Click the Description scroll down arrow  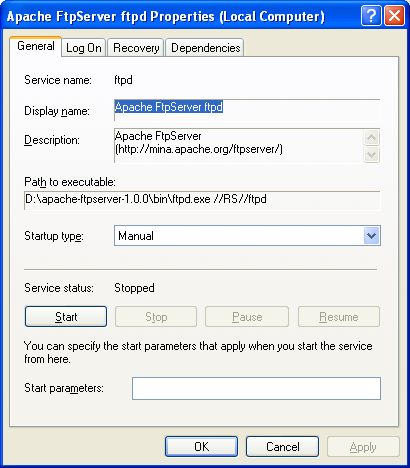pos(371,154)
